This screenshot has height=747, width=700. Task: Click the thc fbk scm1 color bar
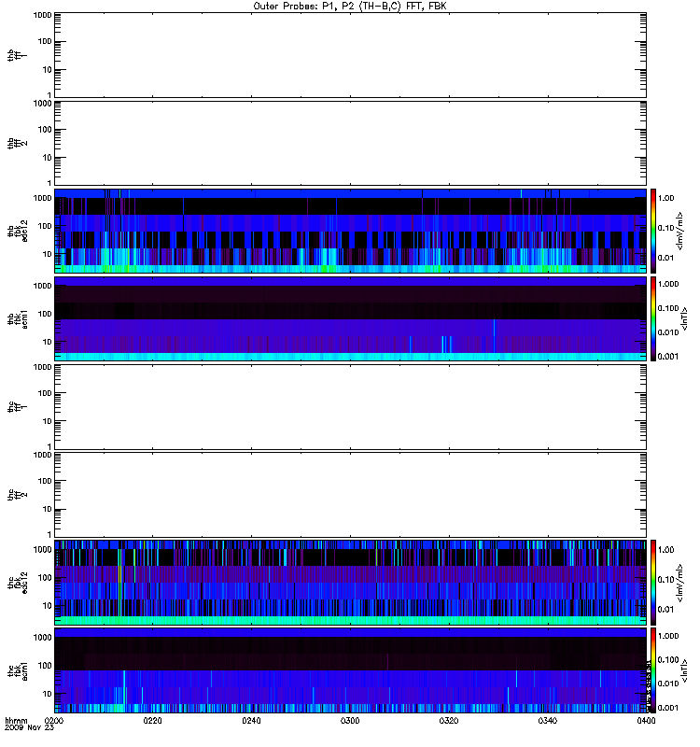click(653, 670)
